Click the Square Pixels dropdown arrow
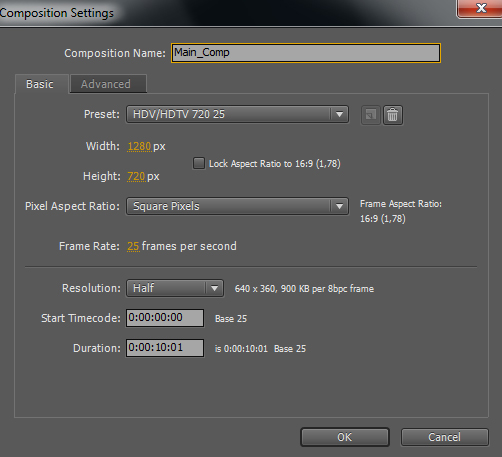Viewport: 502px width, 457px height. [339, 206]
